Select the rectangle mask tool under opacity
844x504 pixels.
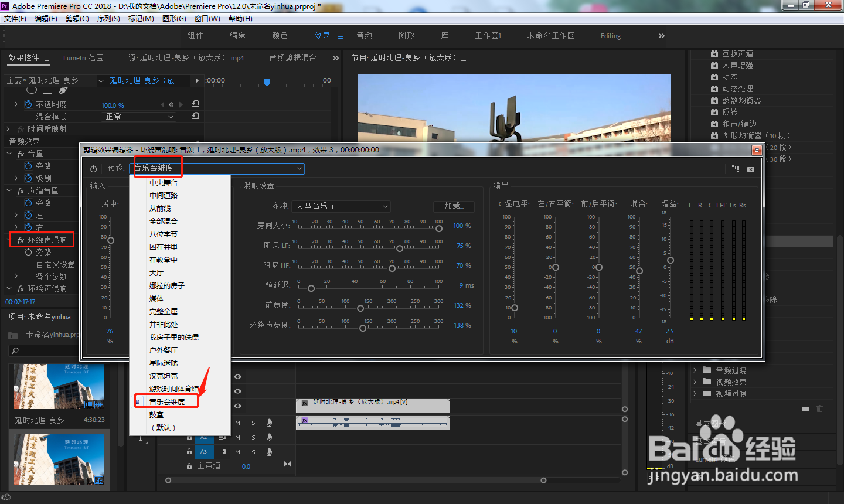click(x=47, y=90)
